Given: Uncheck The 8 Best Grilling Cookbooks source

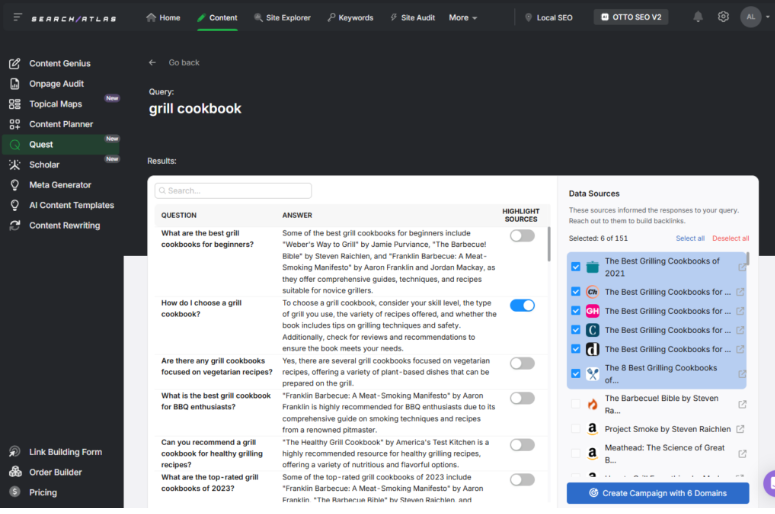Looking at the screenshot, I should 575,374.
